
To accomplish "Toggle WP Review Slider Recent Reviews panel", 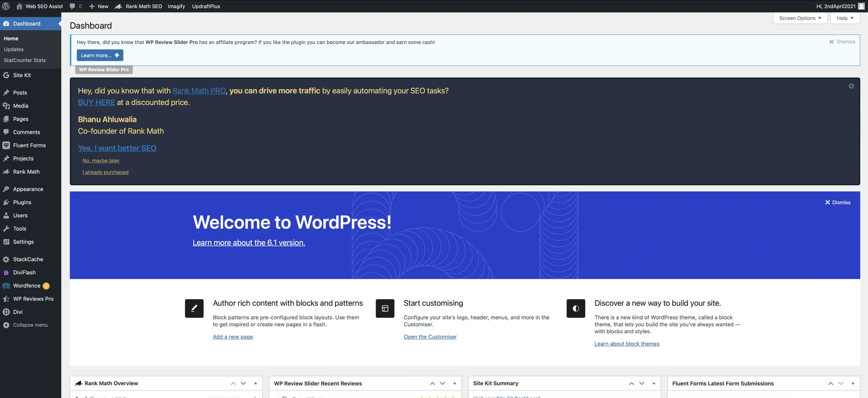I will tap(455, 383).
